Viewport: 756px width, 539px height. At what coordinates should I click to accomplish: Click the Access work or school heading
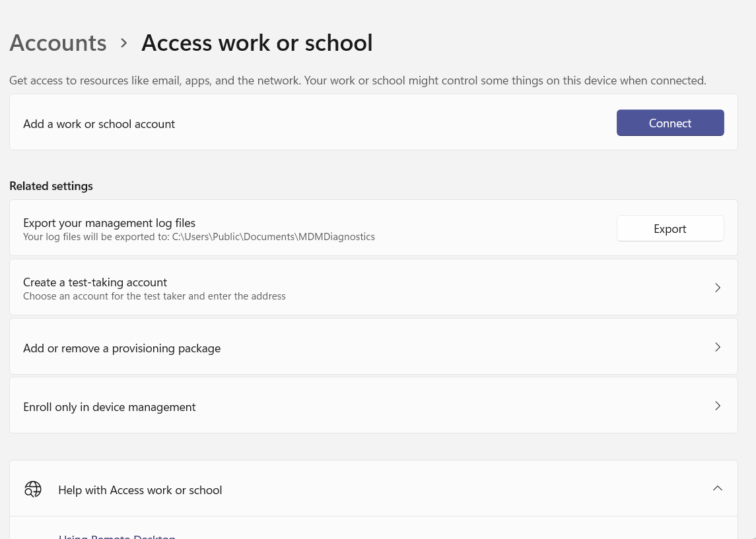point(257,42)
